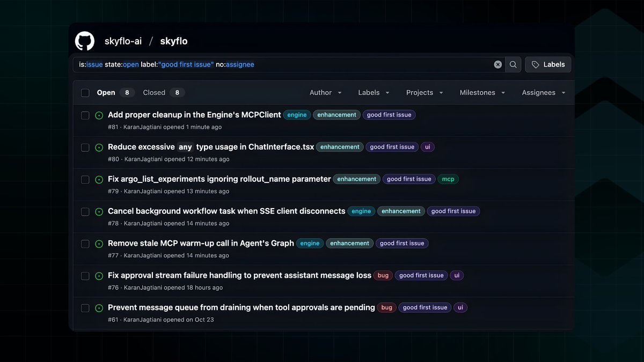
Task: Click mcp label on argo_list_experiments issue
Action: [448, 179]
